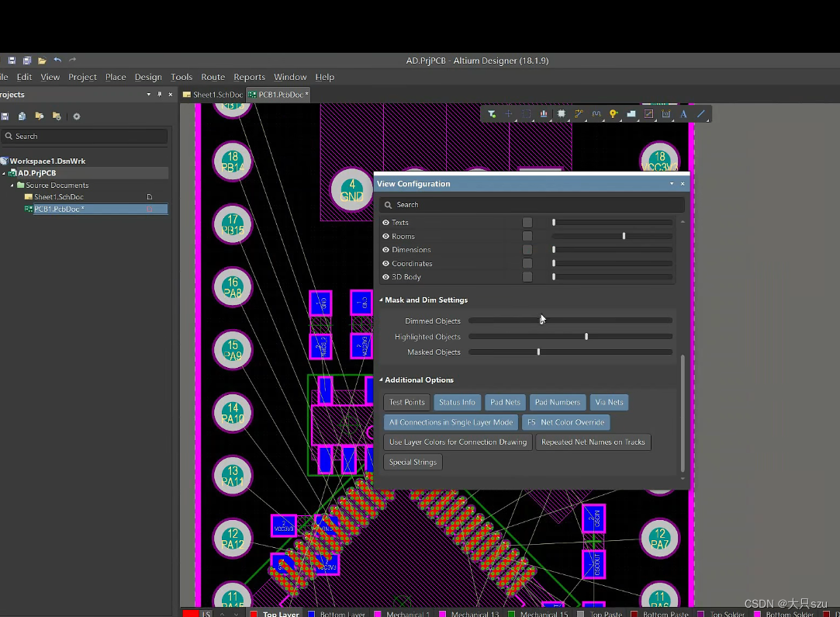The height and width of the screenshot is (617, 840).
Task: Open the Projects panel dropdown arrow
Action: 148,95
